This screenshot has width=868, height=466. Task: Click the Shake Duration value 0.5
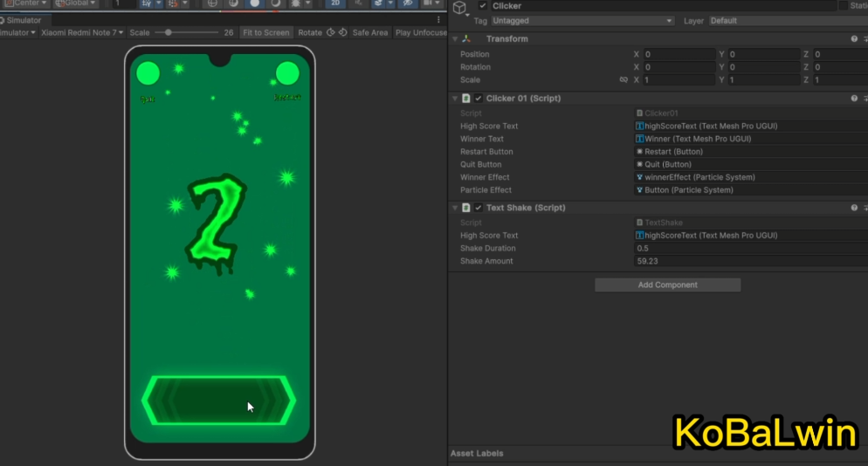(x=751, y=248)
